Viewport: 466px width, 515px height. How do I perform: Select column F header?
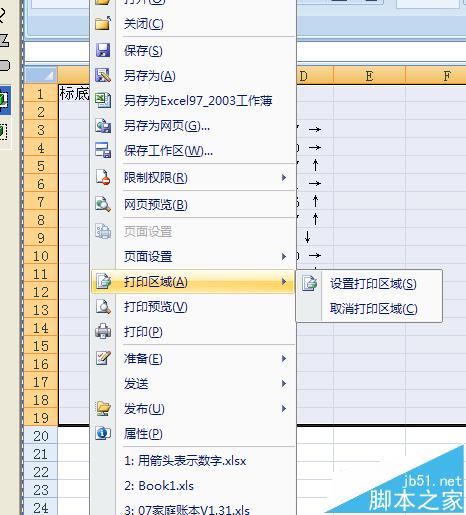436,75
